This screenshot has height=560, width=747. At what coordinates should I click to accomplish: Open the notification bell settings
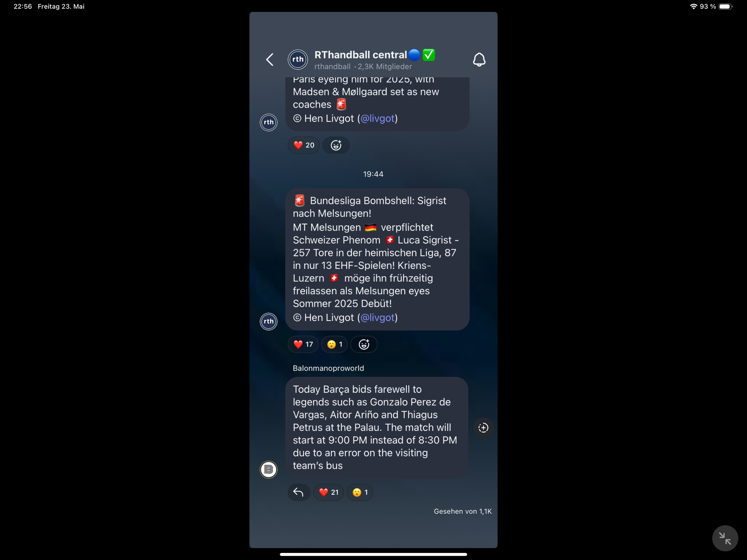[x=479, y=59]
